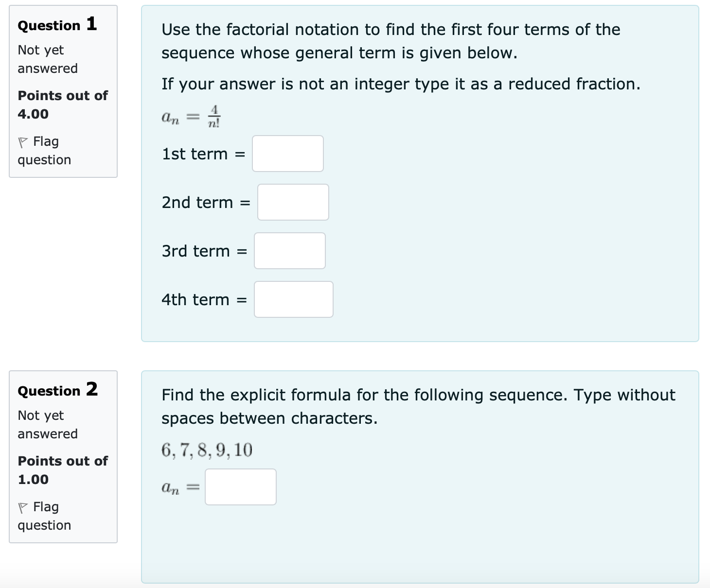Click the 4th term answer box
Viewport: 710px width, 588px height.
coord(293,299)
